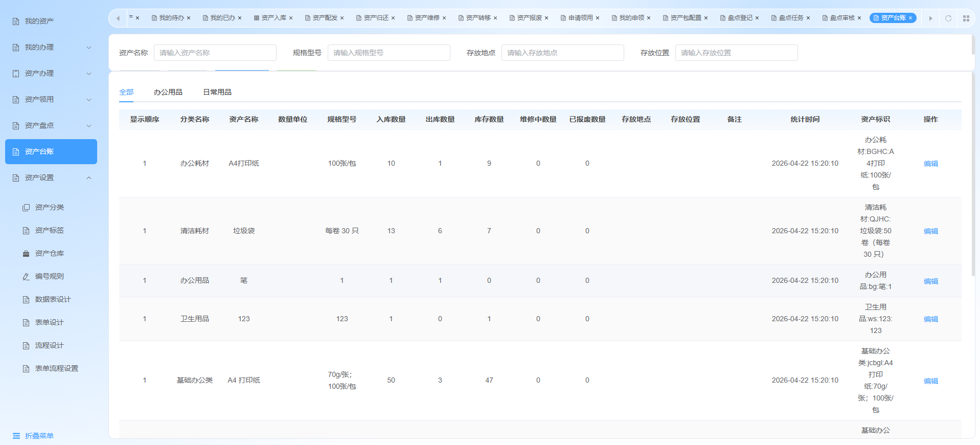Screen dimensions: 980x445
Task: Open 数据表设计 in the sidebar
Action: [x=53, y=300]
